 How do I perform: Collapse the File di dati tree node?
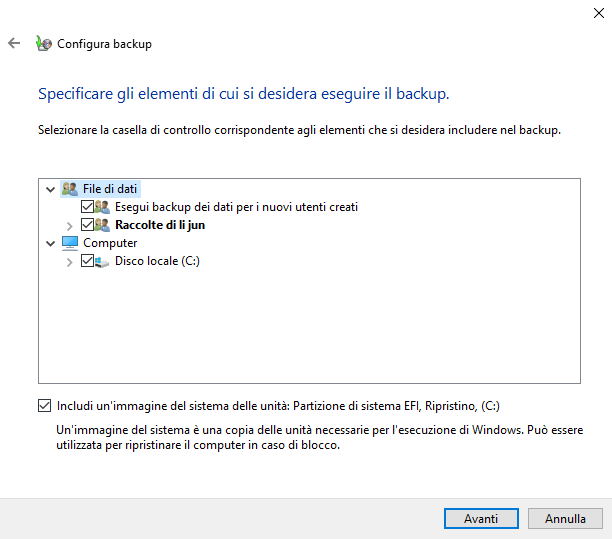(51, 189)
